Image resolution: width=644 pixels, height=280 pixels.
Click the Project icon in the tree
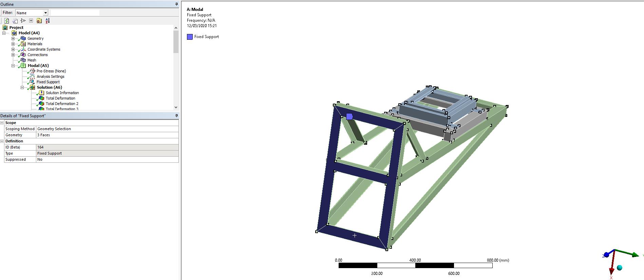pyautogui.click(x=5, y=28)
